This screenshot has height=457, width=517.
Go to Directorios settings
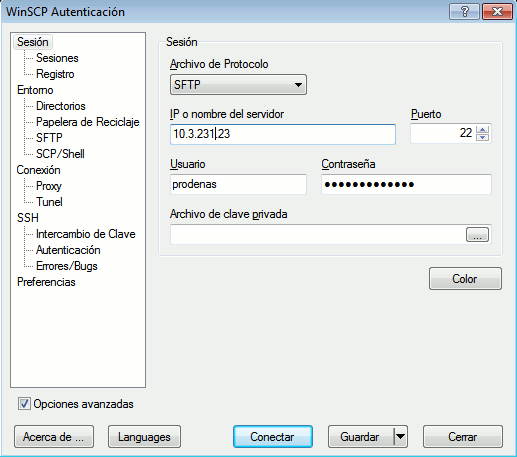(61, 106)
